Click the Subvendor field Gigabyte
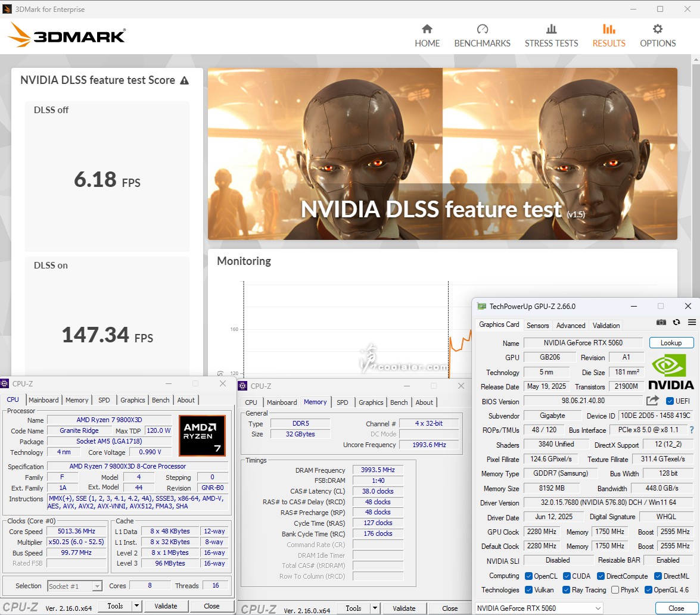700x615 pixels. [552, 416]
